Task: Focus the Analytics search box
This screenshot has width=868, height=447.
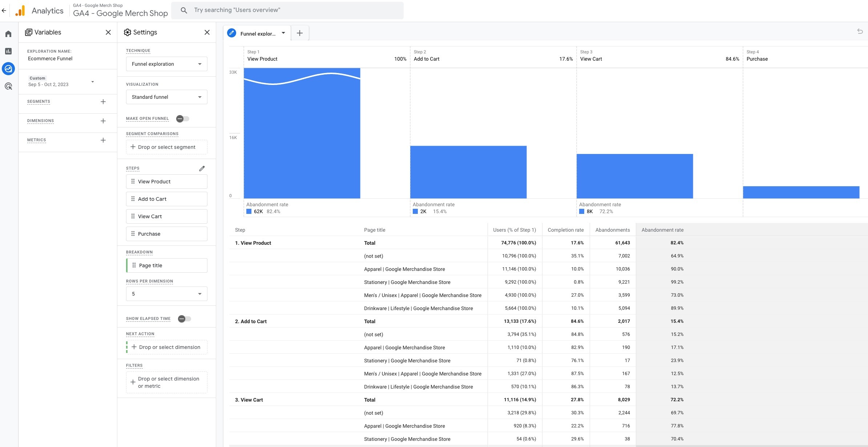Action: [287, 10]
